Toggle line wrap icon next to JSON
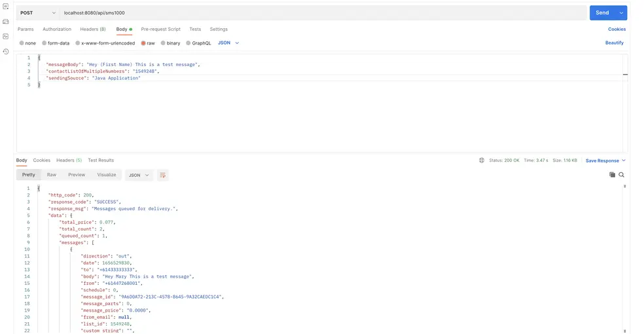Image resolution: width=644 pixels, height=334 pixels. (163, 175)
